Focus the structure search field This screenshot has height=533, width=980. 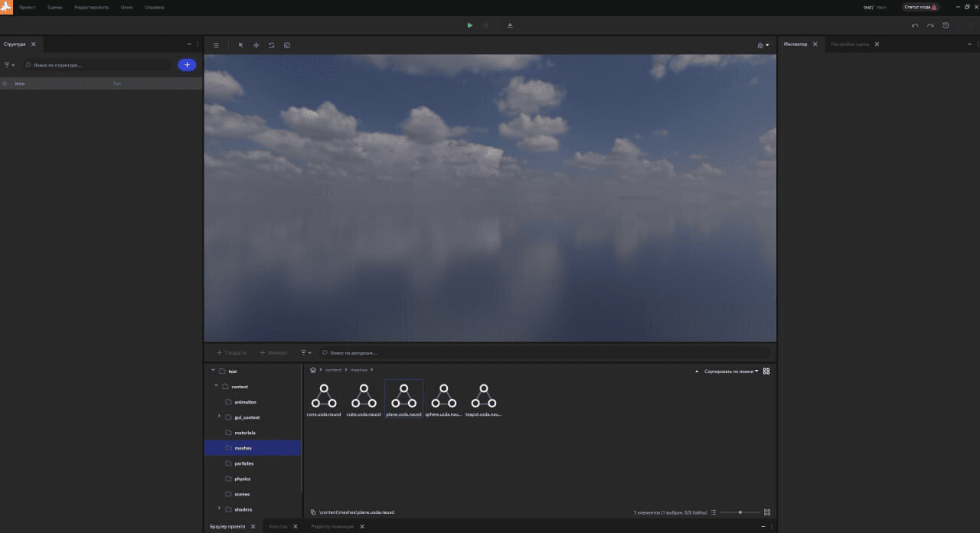tap(97, 65)
